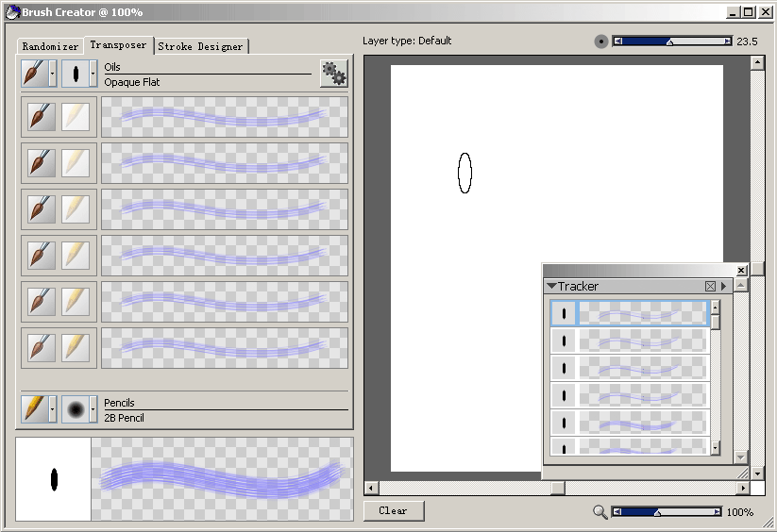Click the brush size slider right arrow
The image size is (777, 532).
[727, 42]
